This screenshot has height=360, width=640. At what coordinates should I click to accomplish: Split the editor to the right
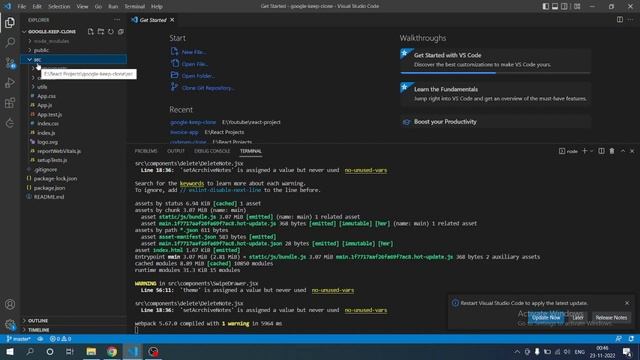tap(620, 20)
